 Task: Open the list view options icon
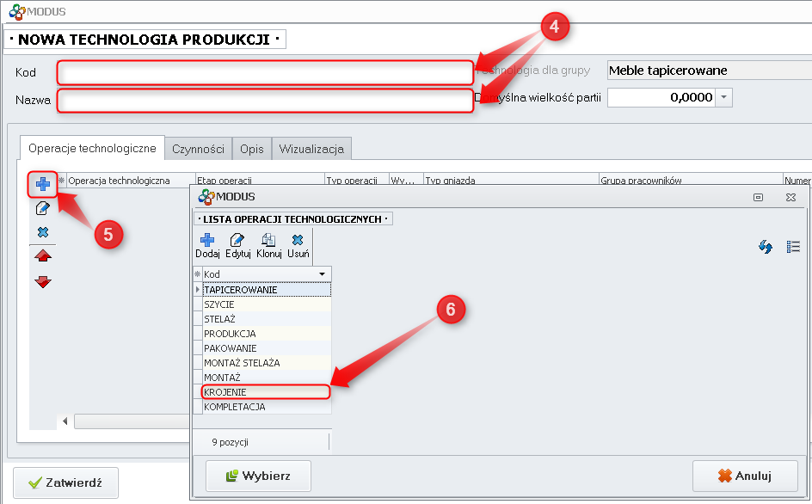[x=793, y=247]
